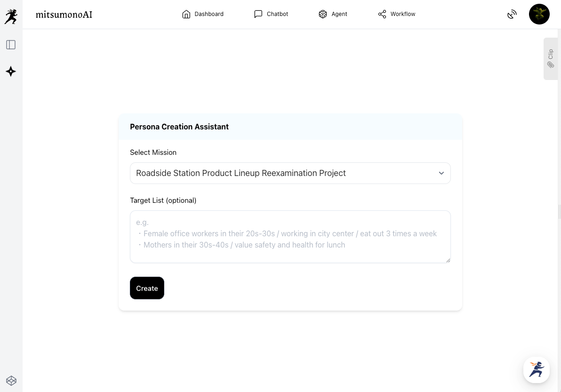Go to the Dashboard menu item
The height and width of the screenshot is (392, 561).
point(203,14)
